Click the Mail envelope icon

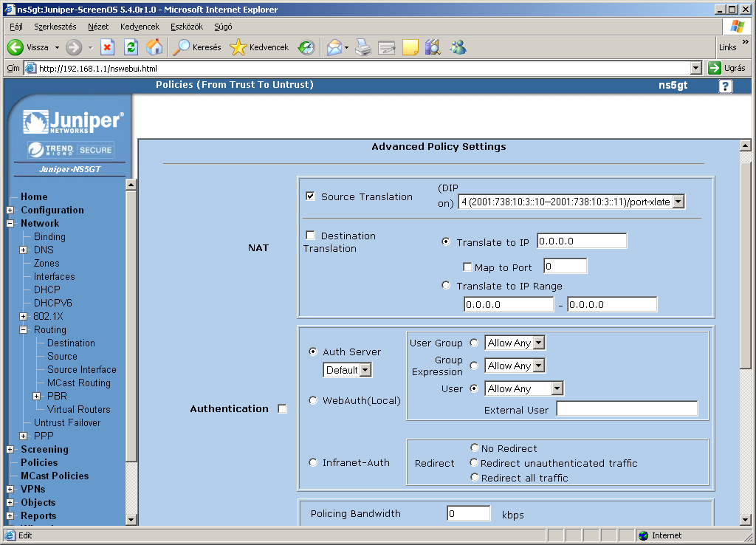coord(334,47)
